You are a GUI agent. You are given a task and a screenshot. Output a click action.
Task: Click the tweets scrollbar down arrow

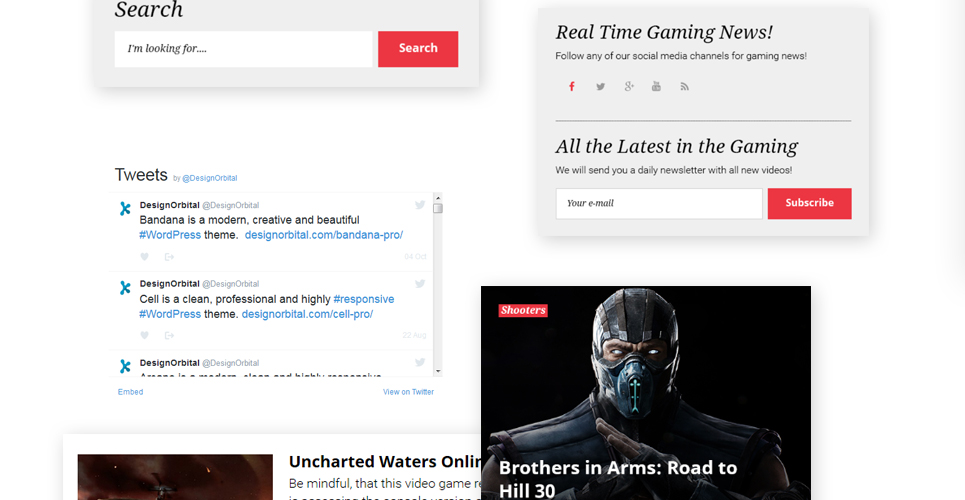[x=438, y=371]
